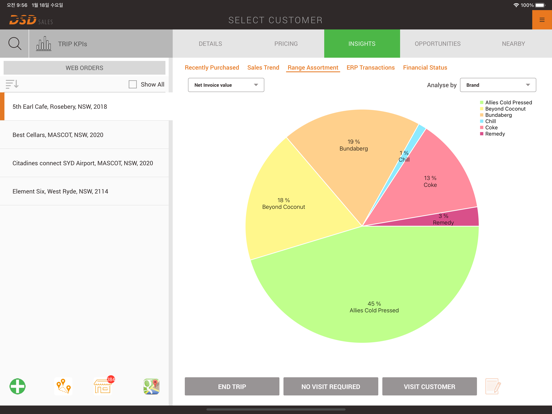Open the Financial Status sub-tab
This screenshot has width=552, height=414.
(x=425, y=68)
